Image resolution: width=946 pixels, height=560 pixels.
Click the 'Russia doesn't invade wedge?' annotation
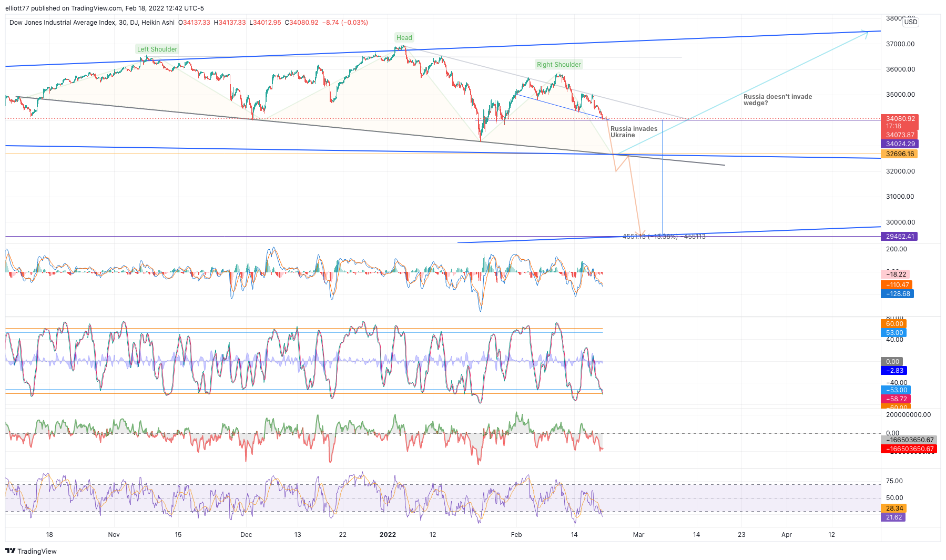tap(778, 100)
